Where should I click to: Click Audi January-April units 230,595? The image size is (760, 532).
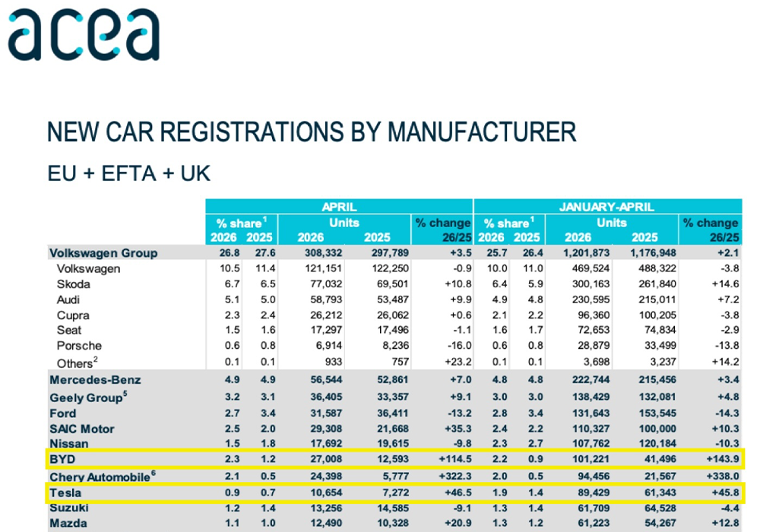pos(591,299)
